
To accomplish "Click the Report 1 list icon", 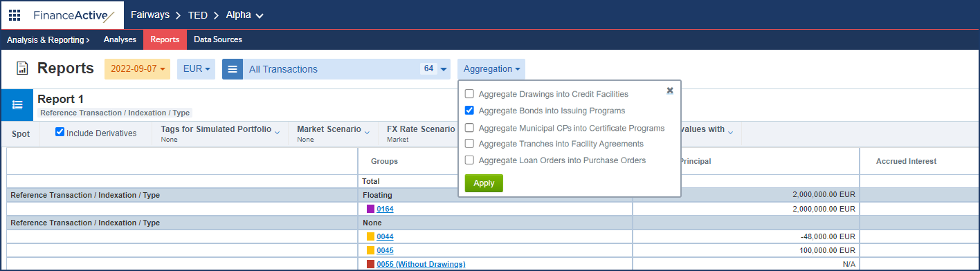I will [x=17, y=105].
